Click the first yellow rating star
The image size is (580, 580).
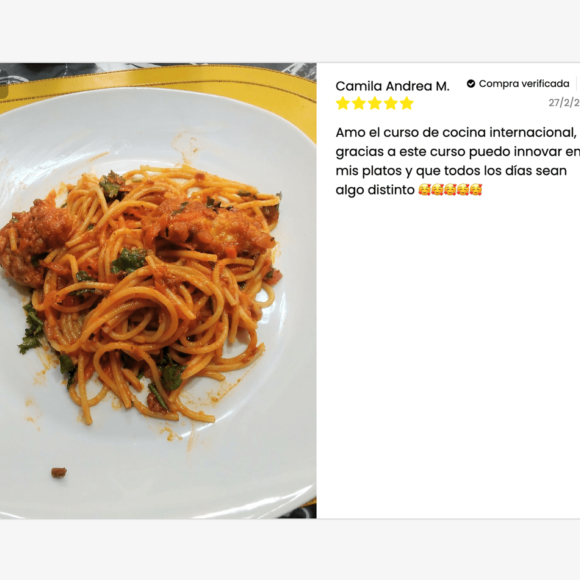click(x=343, y=103)
